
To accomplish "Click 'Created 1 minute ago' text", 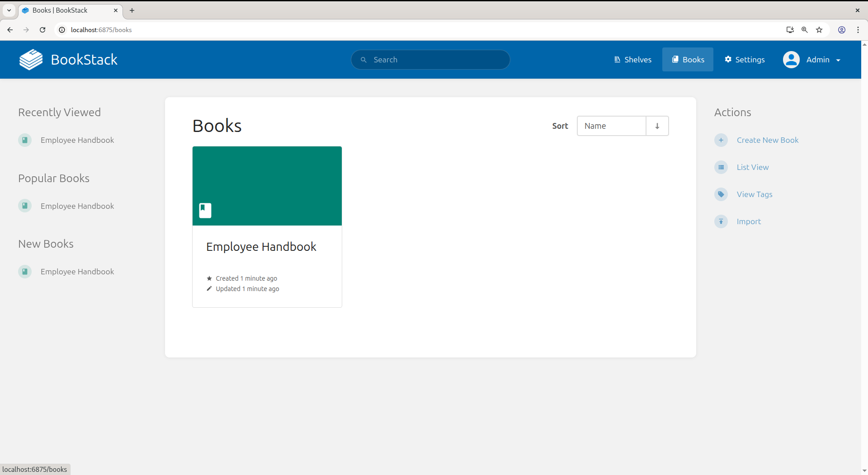I will [x=246, y=278].
